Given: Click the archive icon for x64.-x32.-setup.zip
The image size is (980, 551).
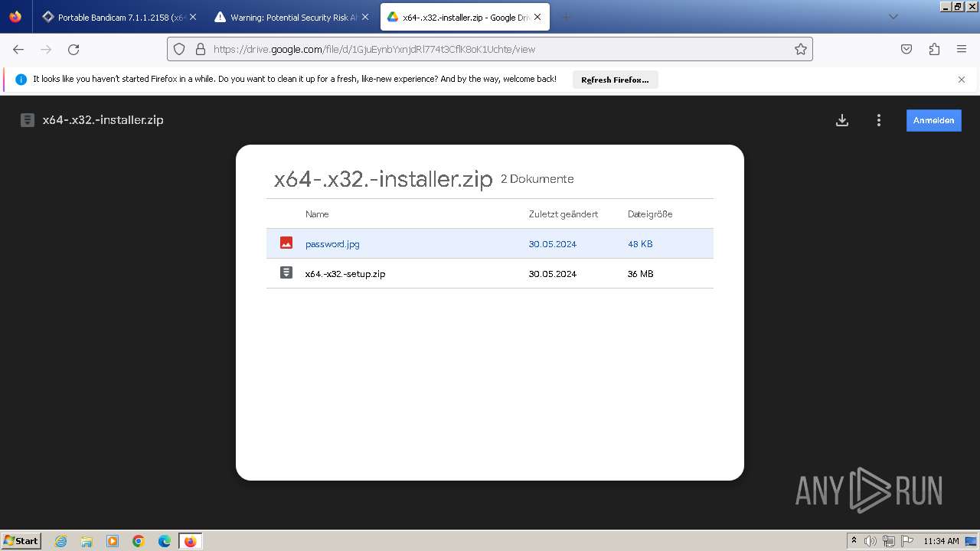Looking at the screenshot, I should pos(286,272).
